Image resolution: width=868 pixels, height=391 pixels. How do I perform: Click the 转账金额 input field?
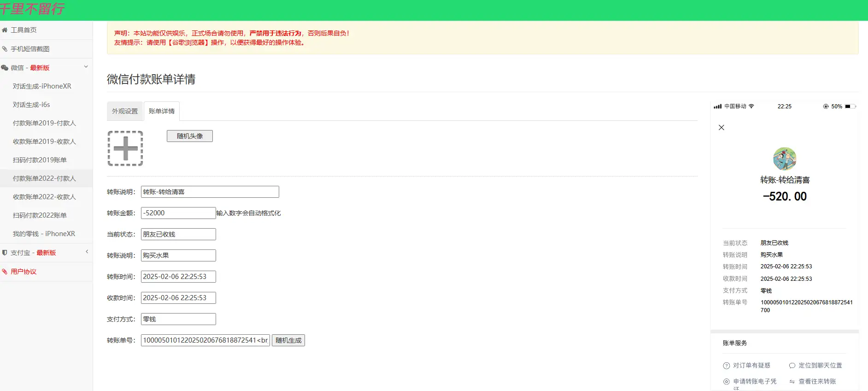pyautogui.click(x=178, y=213)
